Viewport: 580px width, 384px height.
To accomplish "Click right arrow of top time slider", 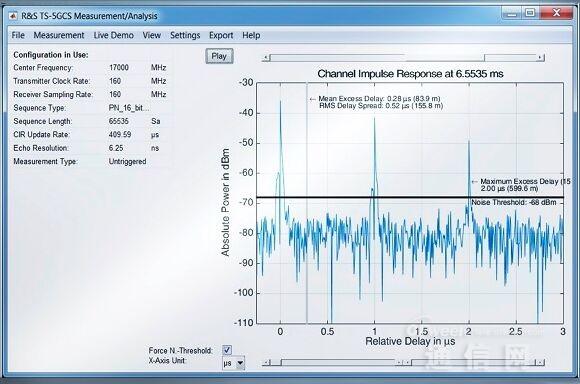I will coord(541,58).
